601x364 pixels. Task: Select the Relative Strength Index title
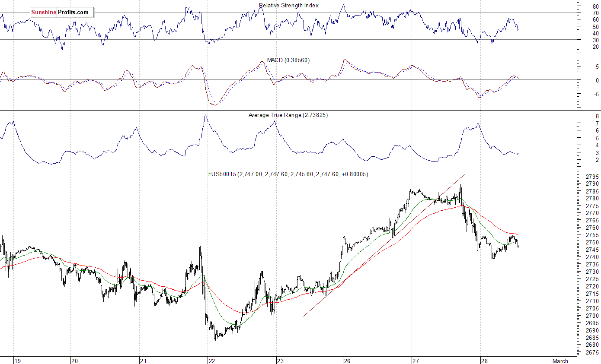click(289, 6)
